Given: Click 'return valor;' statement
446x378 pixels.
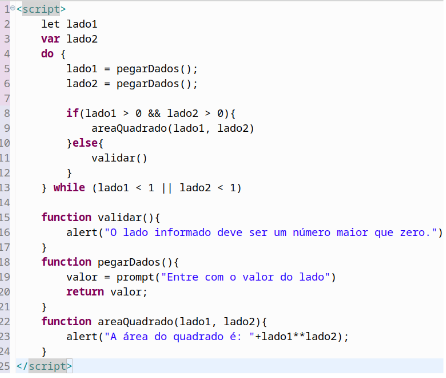Looking at the screenshot, I should click(x=107, y=292).
